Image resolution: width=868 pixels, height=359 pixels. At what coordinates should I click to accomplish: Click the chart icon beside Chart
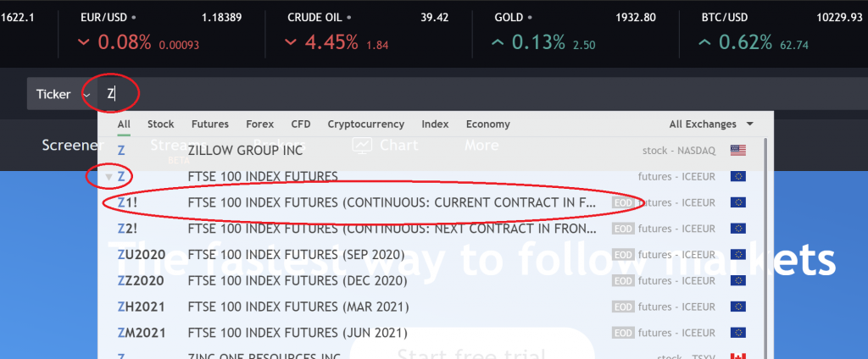(363, 145)
